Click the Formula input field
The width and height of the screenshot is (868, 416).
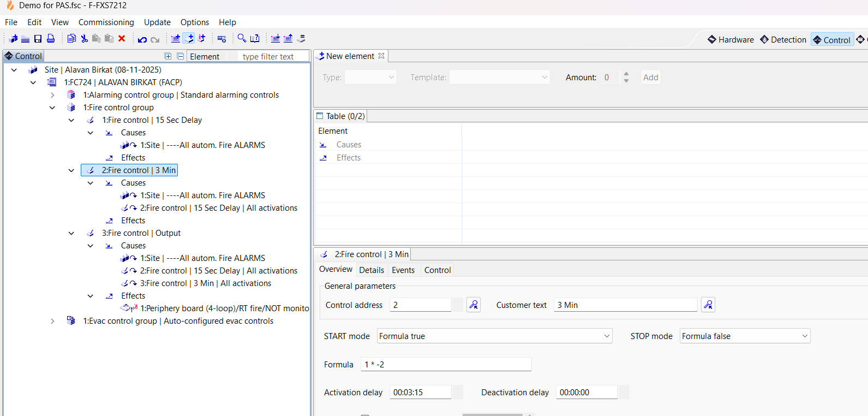[x=445, y=365]
